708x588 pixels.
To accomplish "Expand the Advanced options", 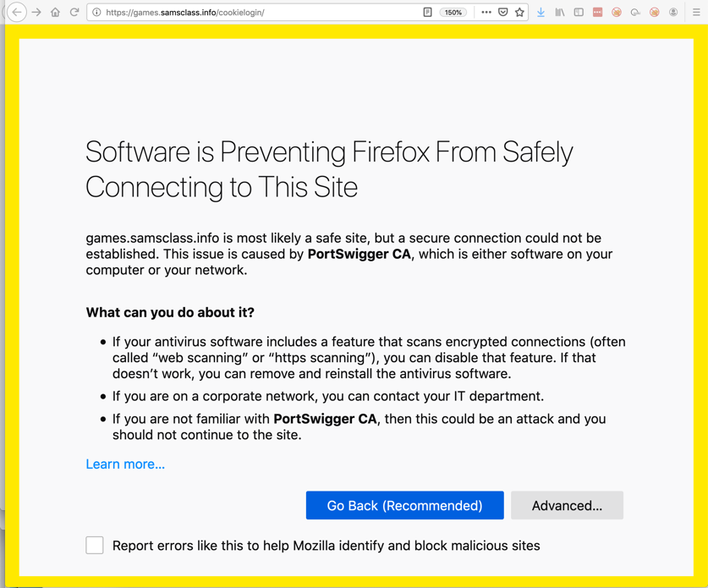I will pos(567,505).
